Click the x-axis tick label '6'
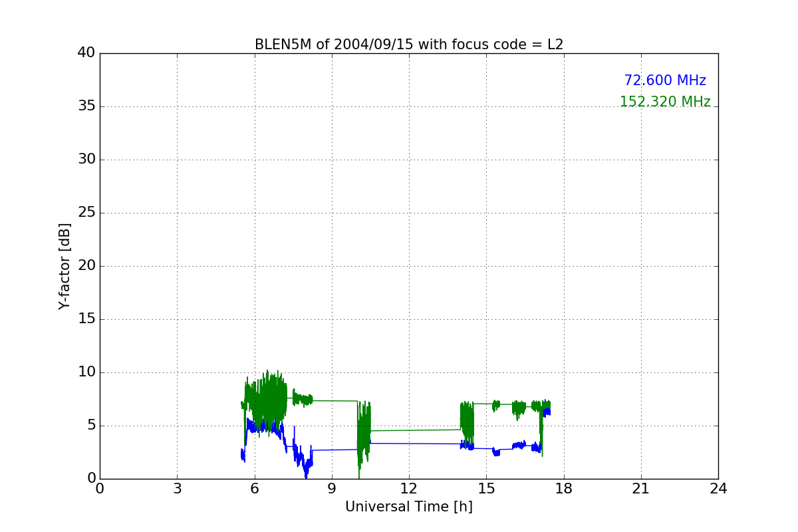 (255, 488)
